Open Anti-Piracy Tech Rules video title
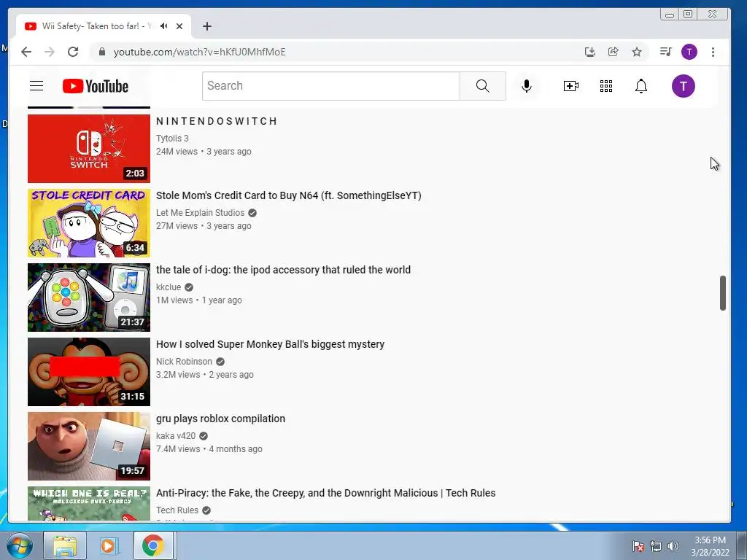 [326, 493]
